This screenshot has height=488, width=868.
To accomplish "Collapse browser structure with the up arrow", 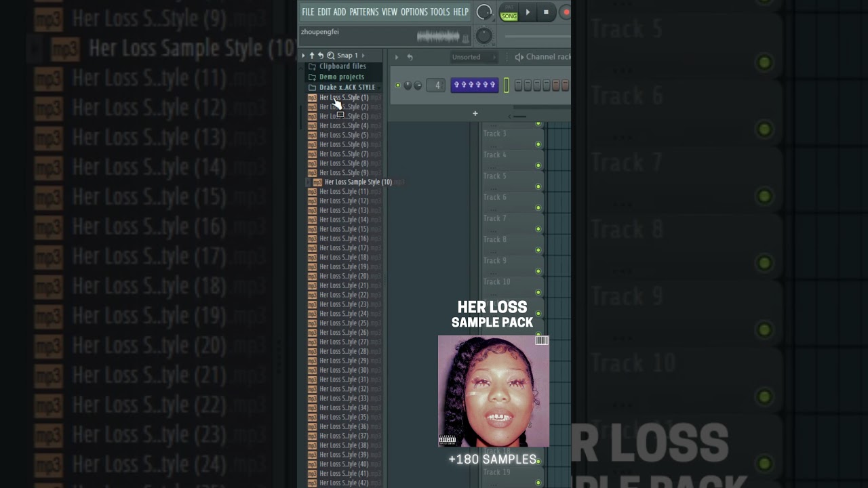I will click(312, 56).
